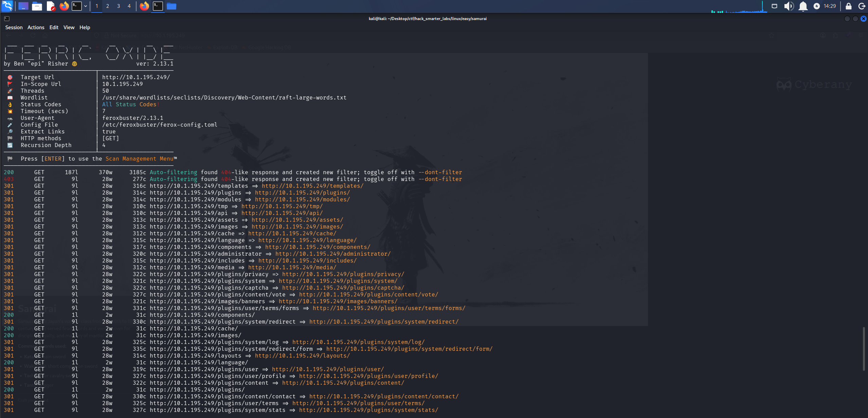Close the terminal window

click(x=864, y=19)
